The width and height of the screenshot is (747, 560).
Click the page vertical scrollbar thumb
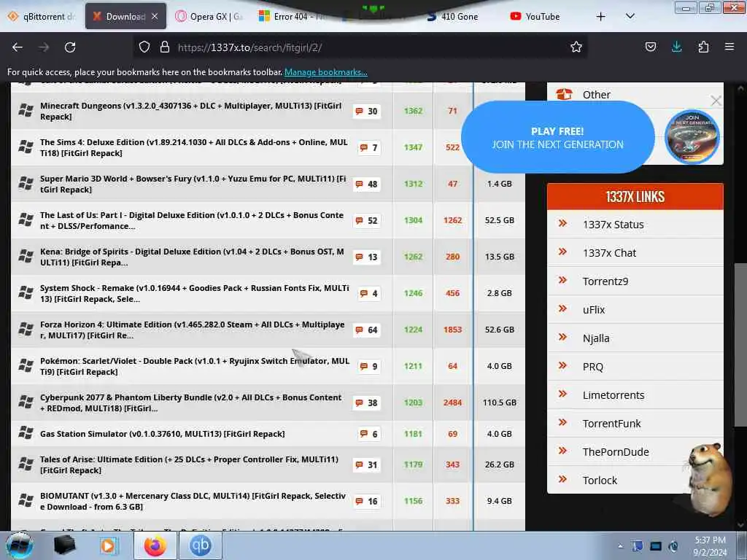(x=740, y=345)
